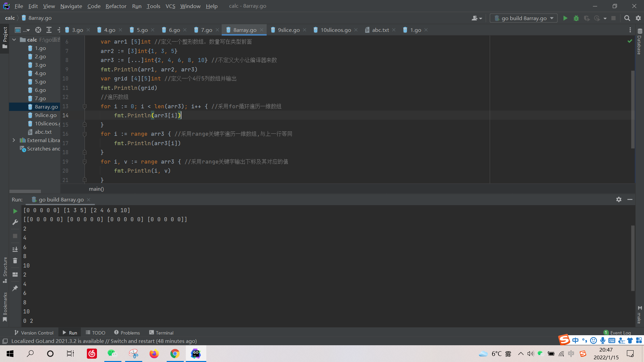This screenshot has height=362, width=644.
Task: Expand the External Libraries node
Action: [x=14, y=140]
